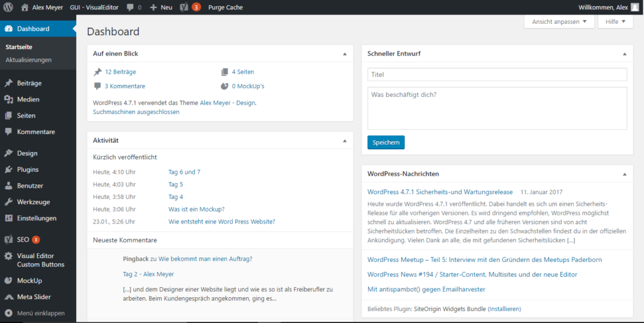Click the user avatar next to Willkommen, Alex
Viewport: 644px width, 323px height.
tap(634, 8)
